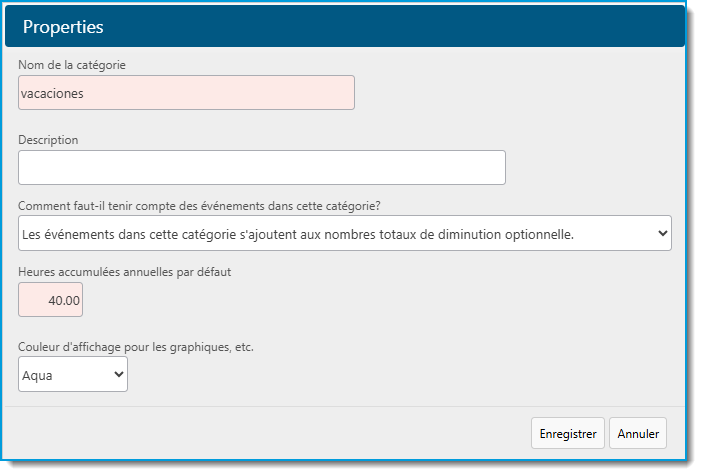
Task: Save changes with the Enregistrer button
Action: coord(568,433)
